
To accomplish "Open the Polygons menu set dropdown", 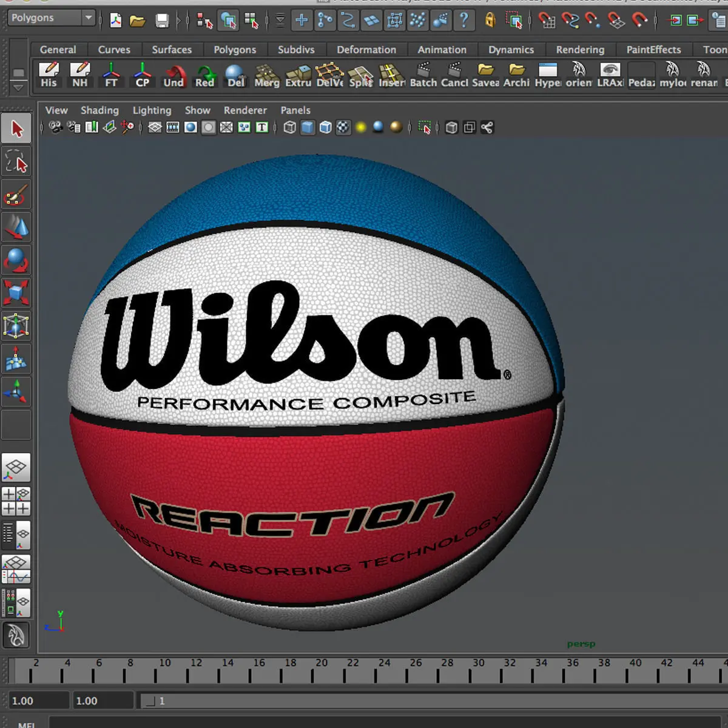I will pyautogui.click(x=52, y=18).
